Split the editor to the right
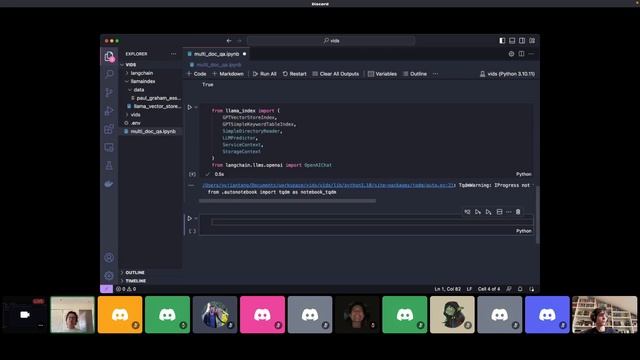The height and width of the screenshot is (360, 640). point(521,54)
